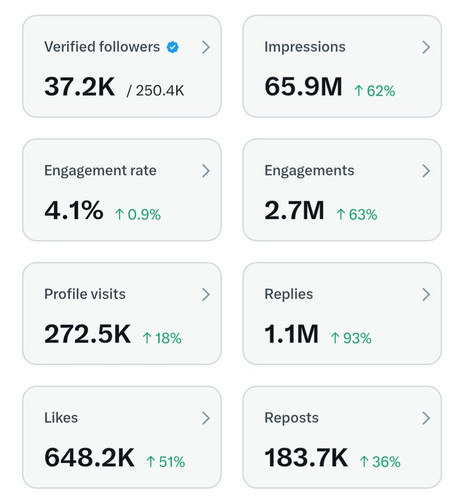The image size is (461, 500).
Task: Expand the Verified followers chevron
Action: tap(206, 47)
